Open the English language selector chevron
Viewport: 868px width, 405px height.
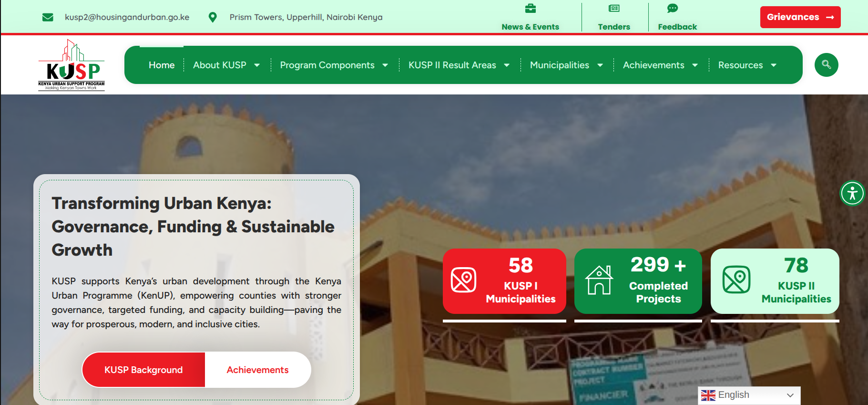[790, 395]
